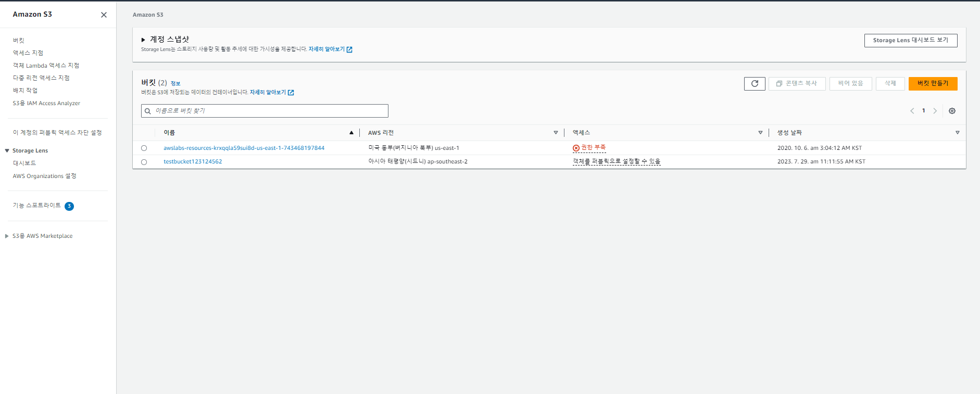Open 객체 Lambda 액세스 지점 sidebar item
The image size is (980, 394).
pyautogui.click(x=46, y=66)
